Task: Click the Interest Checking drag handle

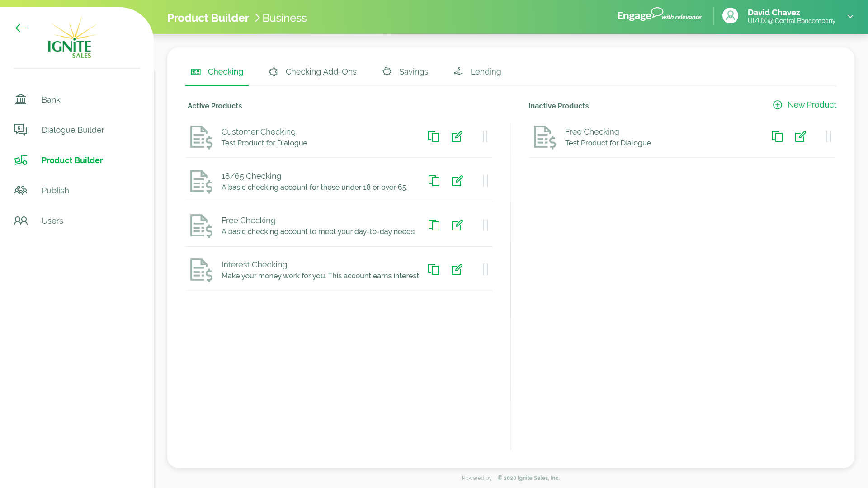Action: [x=485, y=269]
